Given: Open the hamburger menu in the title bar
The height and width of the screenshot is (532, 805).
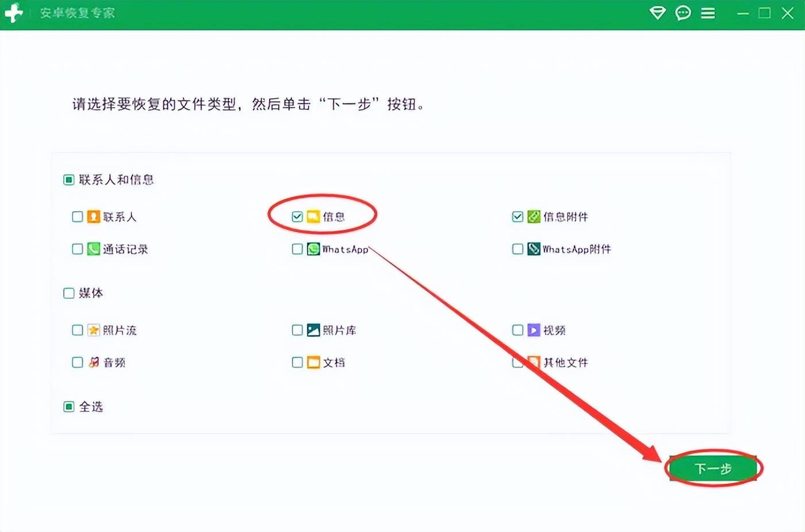Looking at the screenshot, I should (x=708, y=13).
